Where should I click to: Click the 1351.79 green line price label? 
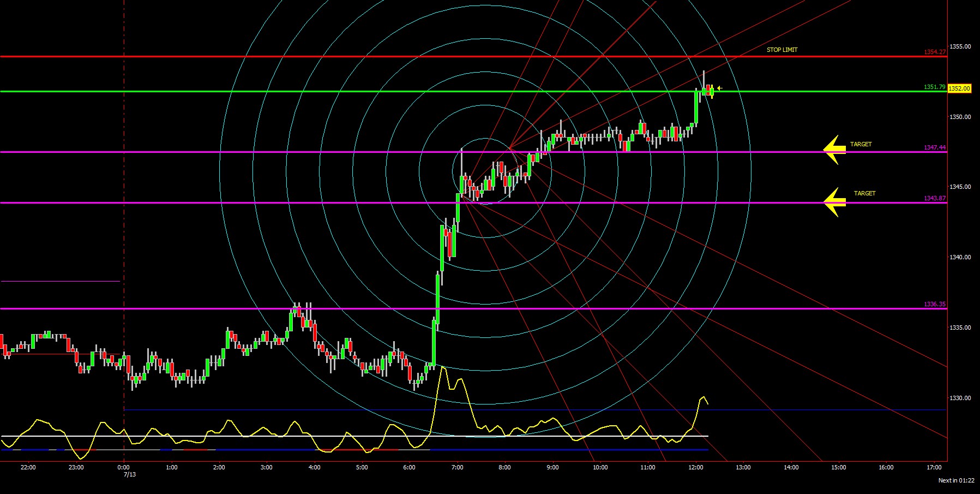[935, 87]
